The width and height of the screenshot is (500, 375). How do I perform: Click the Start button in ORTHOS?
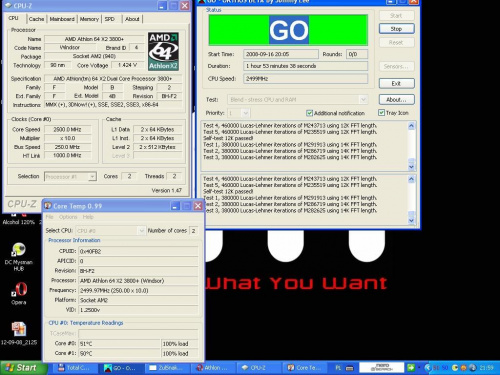(397, 15)
